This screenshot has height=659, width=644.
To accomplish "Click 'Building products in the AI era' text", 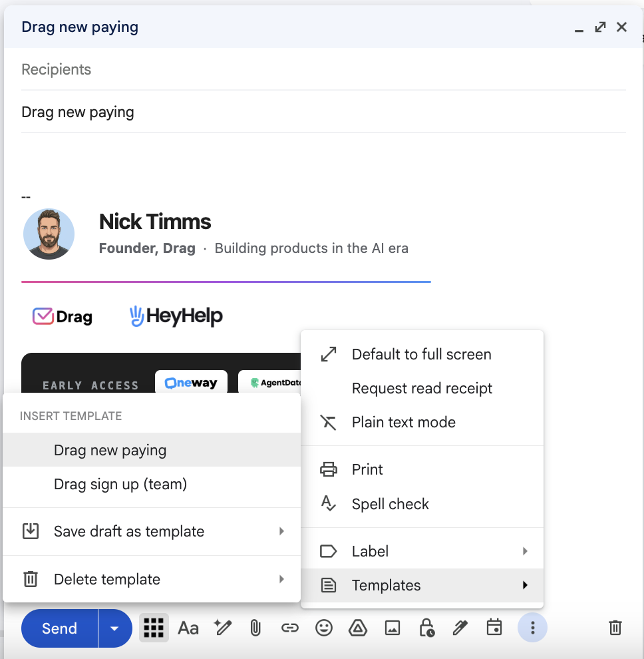I will coord(311,248).
